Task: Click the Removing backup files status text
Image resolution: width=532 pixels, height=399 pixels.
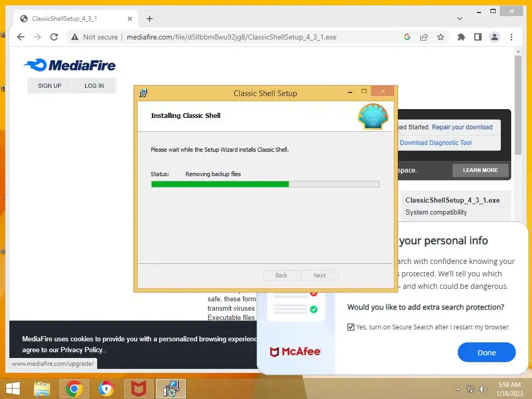Action: (213, 174)
